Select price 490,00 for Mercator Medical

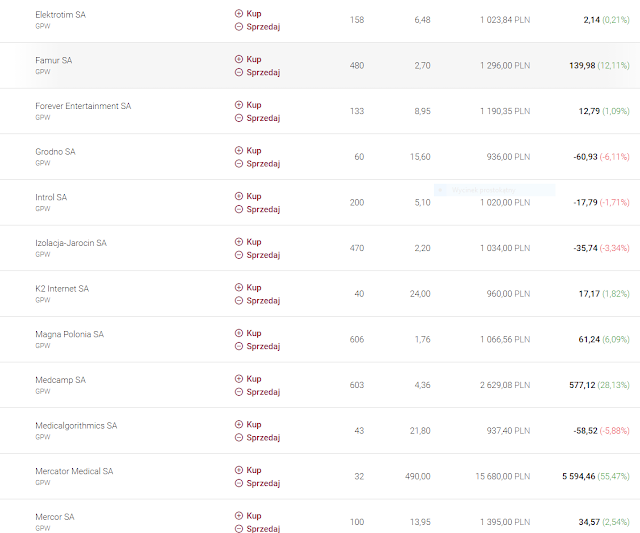pyautogui.click(x=418, y=477)
